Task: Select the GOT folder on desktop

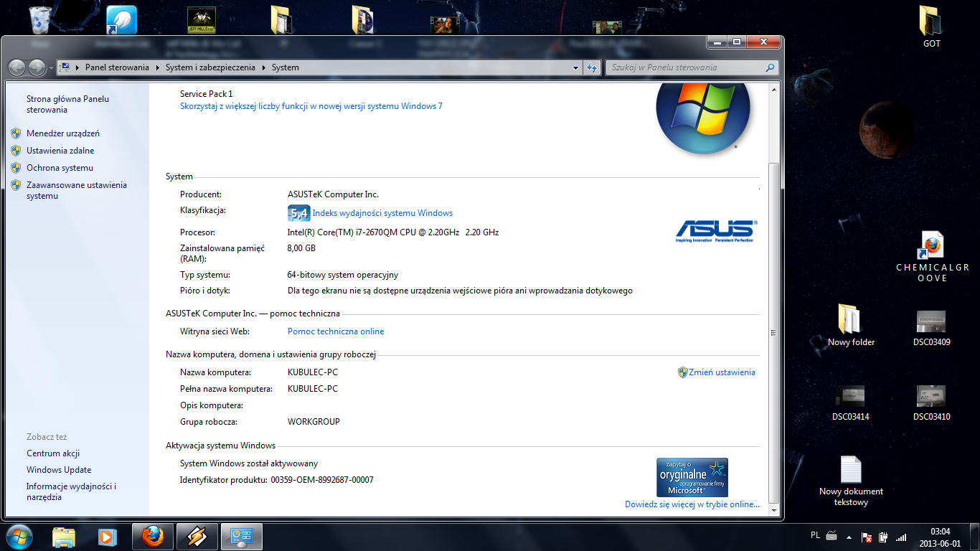Action: 931,27
